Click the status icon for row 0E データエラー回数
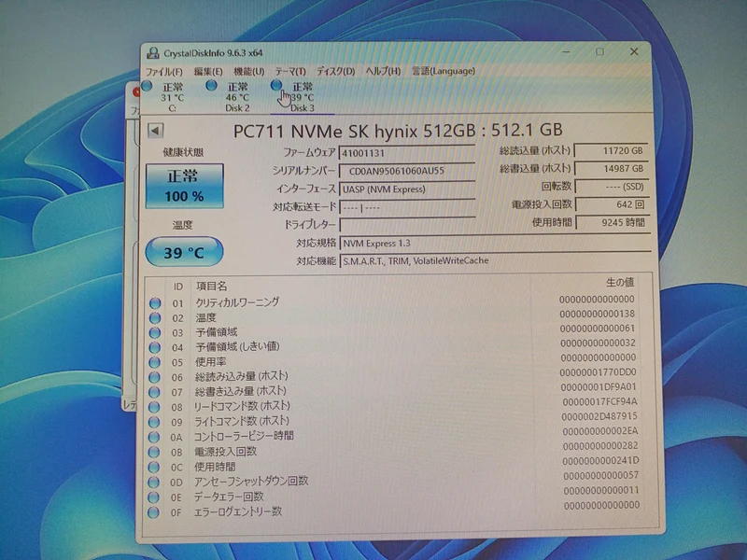The image size is (747, 560). click(x=153, y=497)
